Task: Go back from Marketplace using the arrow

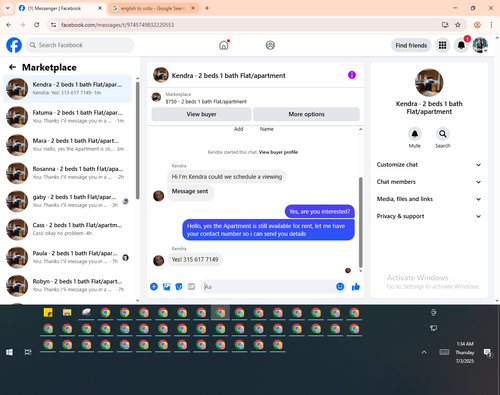Action: pyautogui.click(x=13, y=67)
